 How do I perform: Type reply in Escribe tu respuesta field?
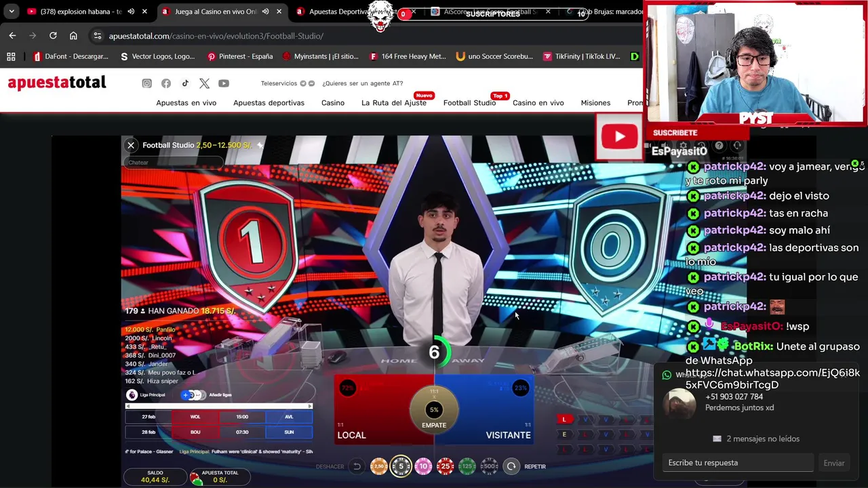point(738,463)
